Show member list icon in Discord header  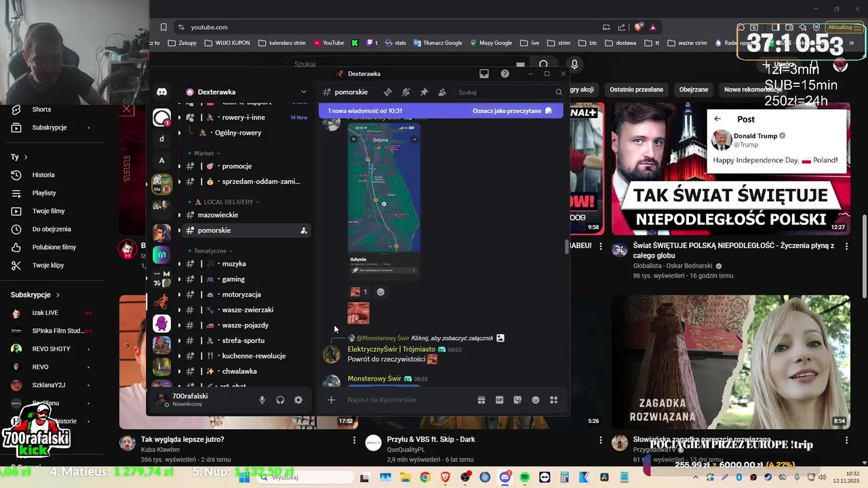pos(442,92)
